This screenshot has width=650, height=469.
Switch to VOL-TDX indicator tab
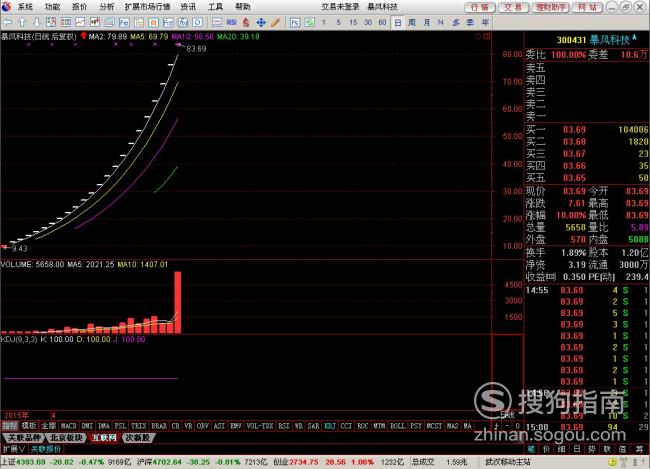point(260,426)
